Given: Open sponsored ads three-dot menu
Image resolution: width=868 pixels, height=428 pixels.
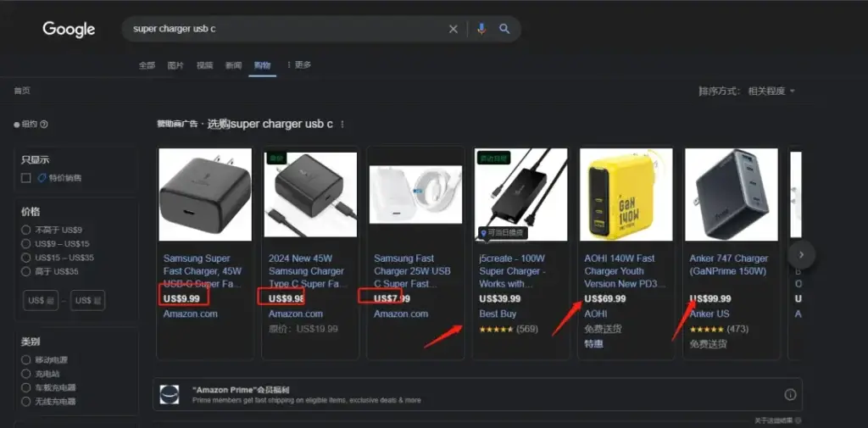Looking at the screenshot, I should coord(342,125).
